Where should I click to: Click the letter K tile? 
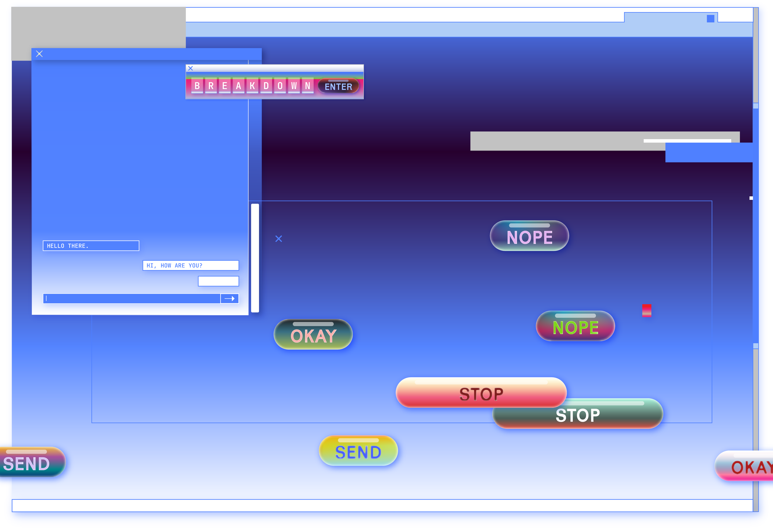[252, 86]
